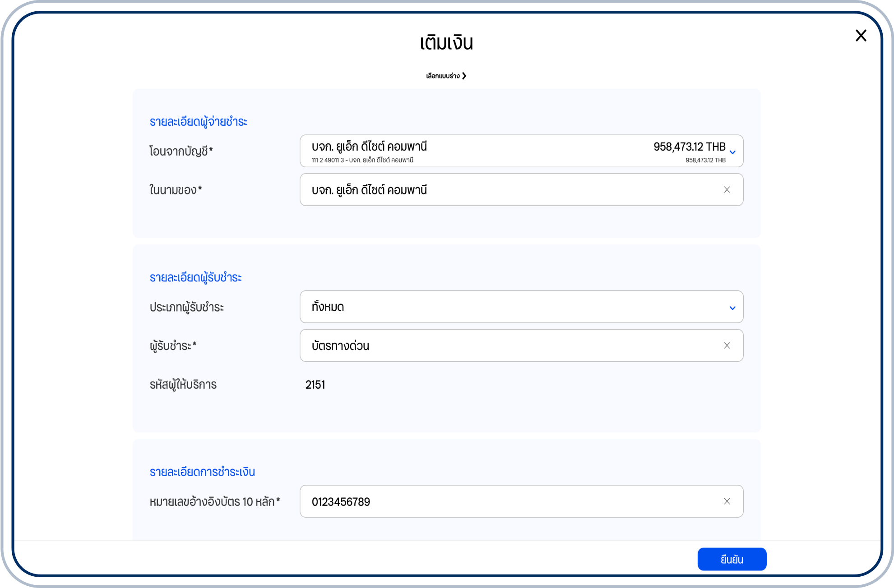Open the เลือกแบบร่าง draft selector link
Image resolution: width=894 pixels, height=588 pixels.
[446, 76]
